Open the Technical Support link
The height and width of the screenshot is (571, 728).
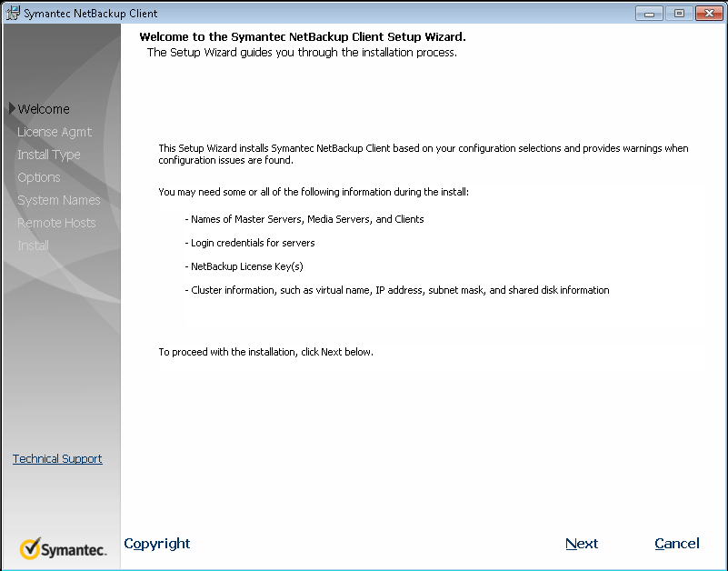[56, 458]
